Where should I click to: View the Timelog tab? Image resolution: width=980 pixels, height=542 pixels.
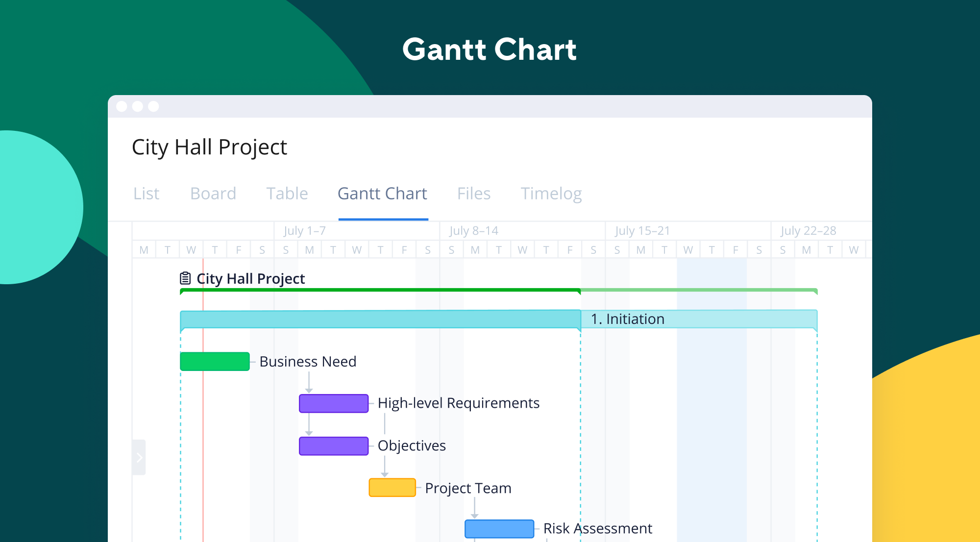pyautogui.click(x=551, y=194)
